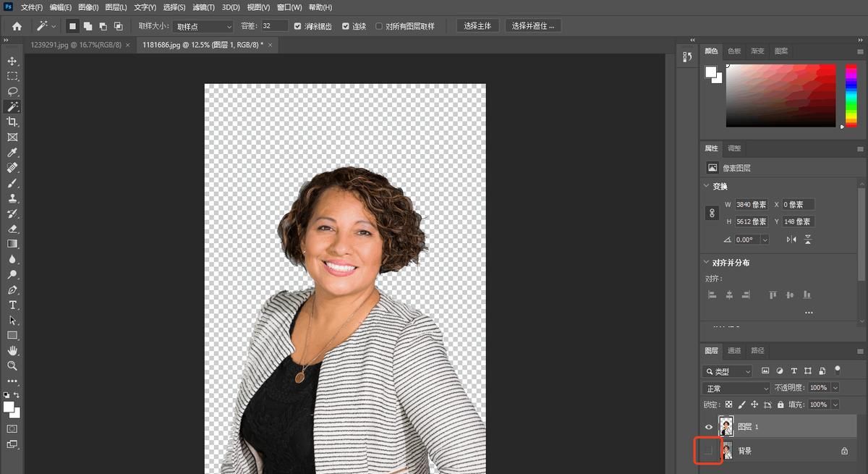Open the 不透明度 opacity dropdown arrow

[835, 388]
